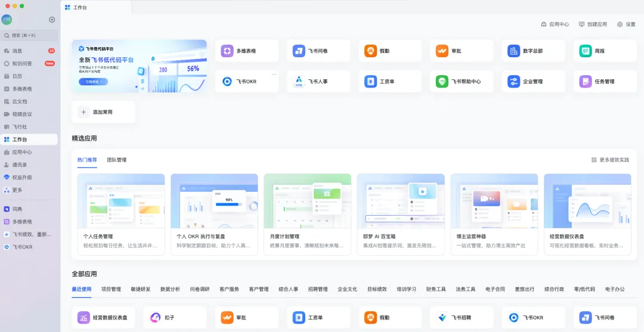The width and height of the screenshot is (644, 332).
Task: Switch to the 项目管理 category tab
Action: 111,289
